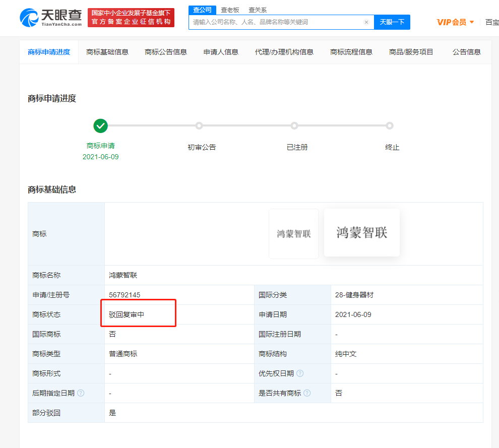Switch to 公告信息 tab
499x448 pixels.
(467, 52)
